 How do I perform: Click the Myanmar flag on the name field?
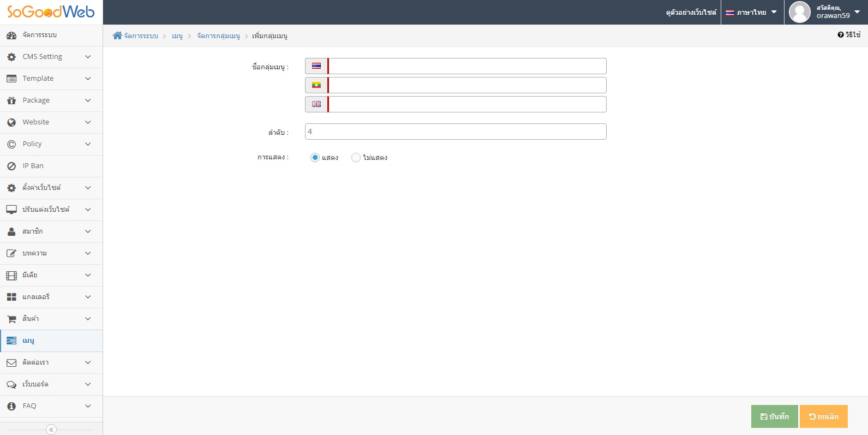click(x=316, y=85)
